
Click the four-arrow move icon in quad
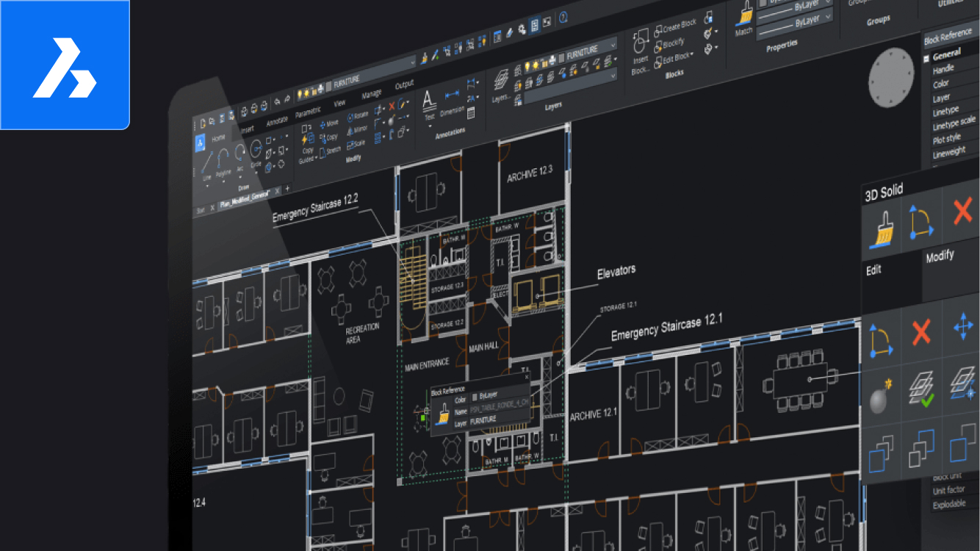(x=963, y=326)
